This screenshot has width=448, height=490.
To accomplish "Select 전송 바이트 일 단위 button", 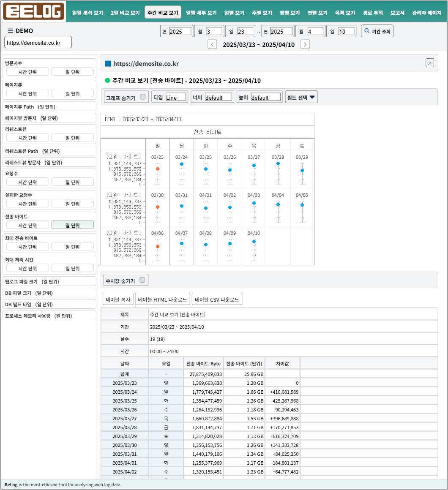I will (x=73, y=225).
